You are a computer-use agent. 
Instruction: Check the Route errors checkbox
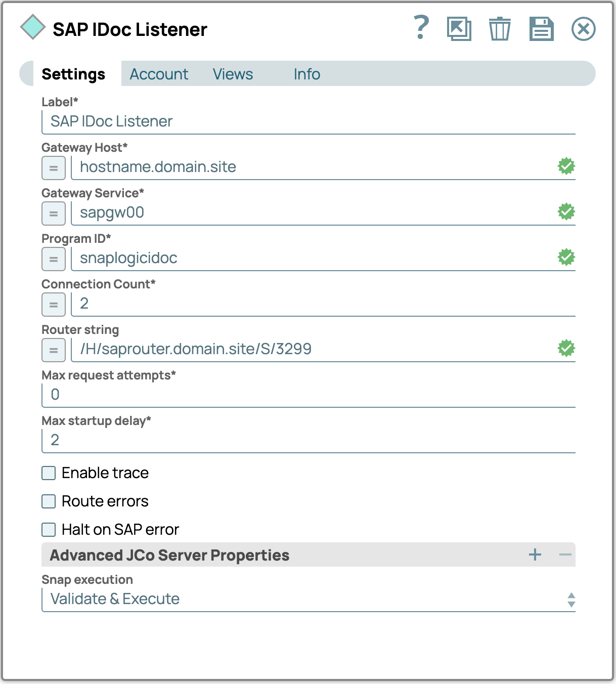[x=49, y=501]
